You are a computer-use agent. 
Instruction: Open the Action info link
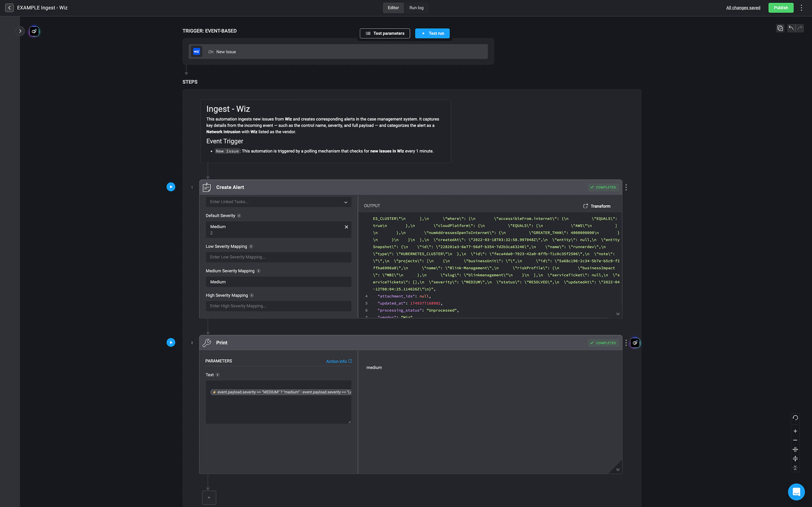(339, 361)
